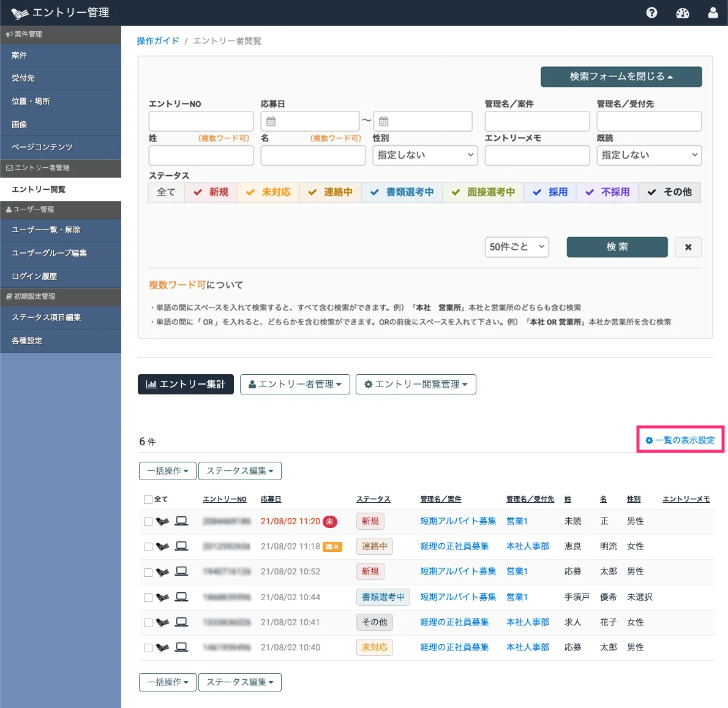Open ステータス項目編集 in the sidebar
Image resolution: width=728 pixels, height=708 pixels.
[61, 318]
